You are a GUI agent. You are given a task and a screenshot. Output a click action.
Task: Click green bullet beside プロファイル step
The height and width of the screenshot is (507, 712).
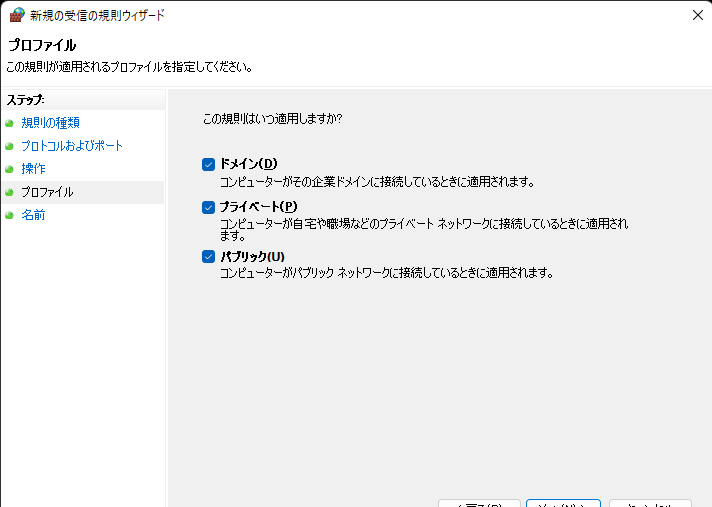[10, 192]
